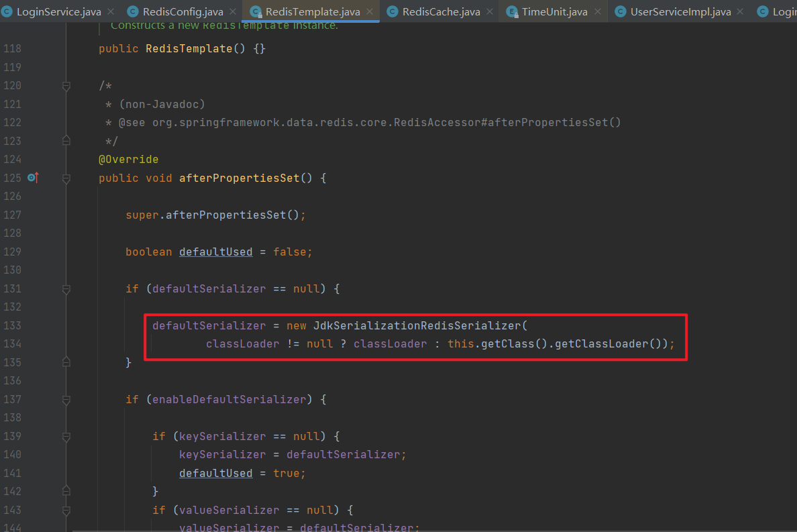Click the super.afterPropertiesSet() call
The image size is (797, 532).
pos(215,215)
